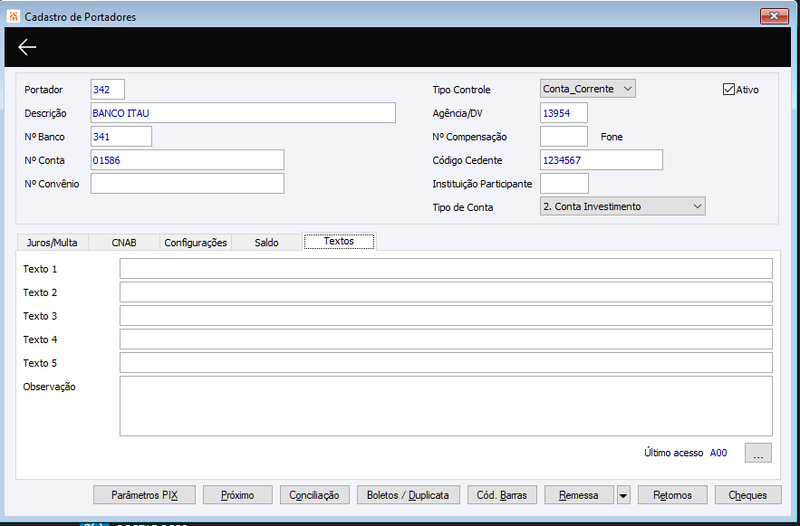Toggle the Ativo checkbox
This screenshot has height=526, width=800.
pyautogui.click(x=729, y=89)
